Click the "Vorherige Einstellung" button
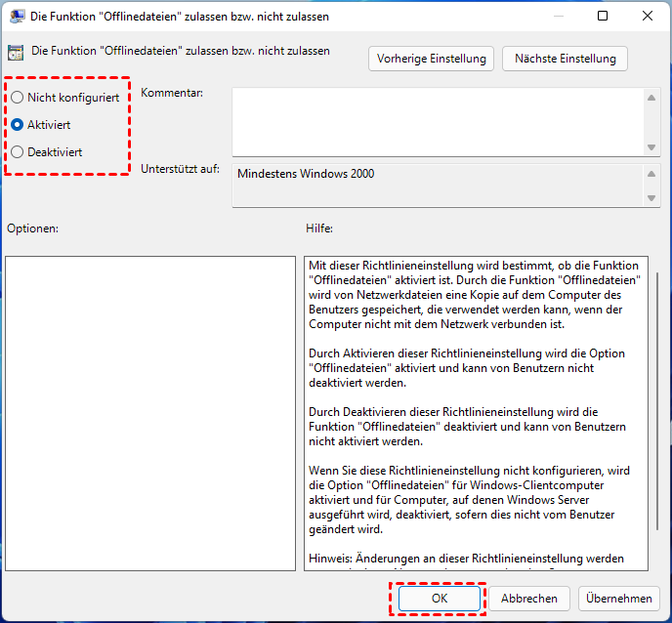Viewport: 672px width, 623px height. click(431, 59)
